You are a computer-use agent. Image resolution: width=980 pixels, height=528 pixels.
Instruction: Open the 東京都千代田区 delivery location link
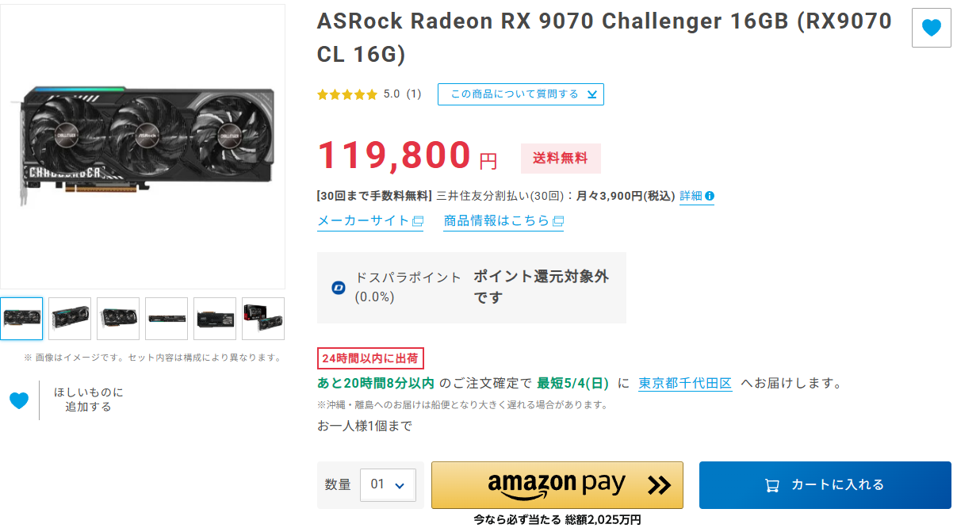(685, 383)
